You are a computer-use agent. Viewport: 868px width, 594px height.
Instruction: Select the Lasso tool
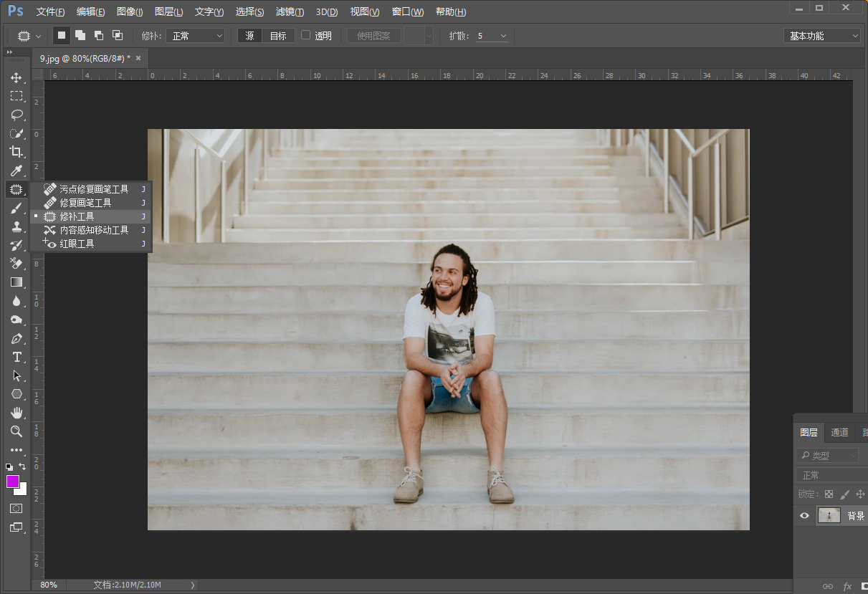16,115
